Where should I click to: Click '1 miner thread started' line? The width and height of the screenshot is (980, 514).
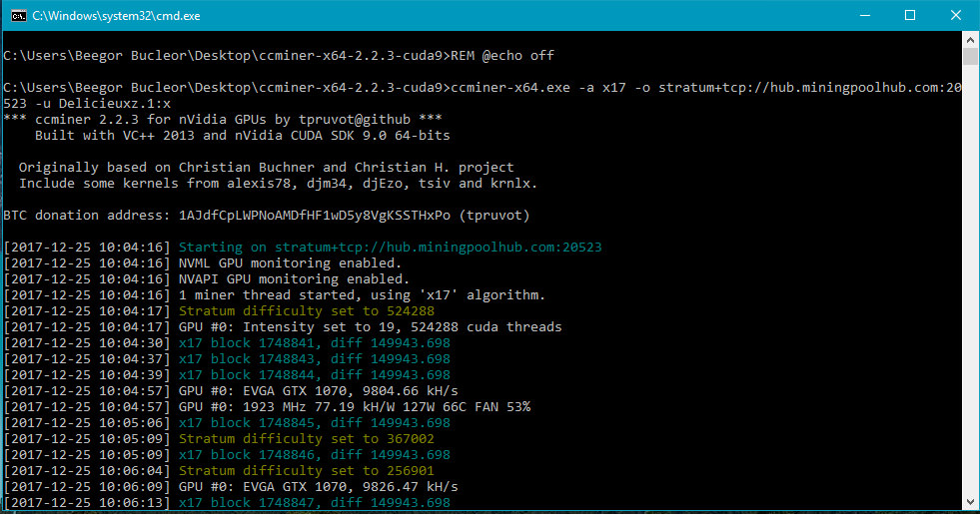click(x=275, y=294)
